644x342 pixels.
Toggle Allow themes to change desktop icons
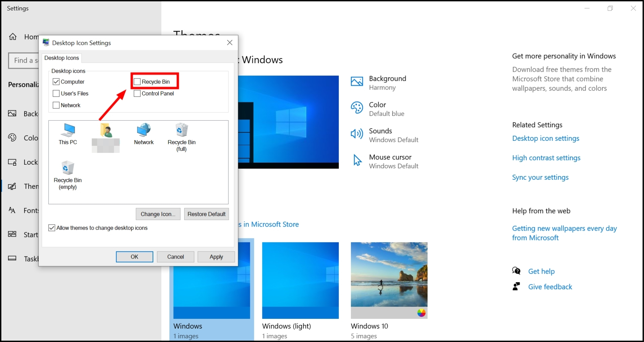coord(52,228)
